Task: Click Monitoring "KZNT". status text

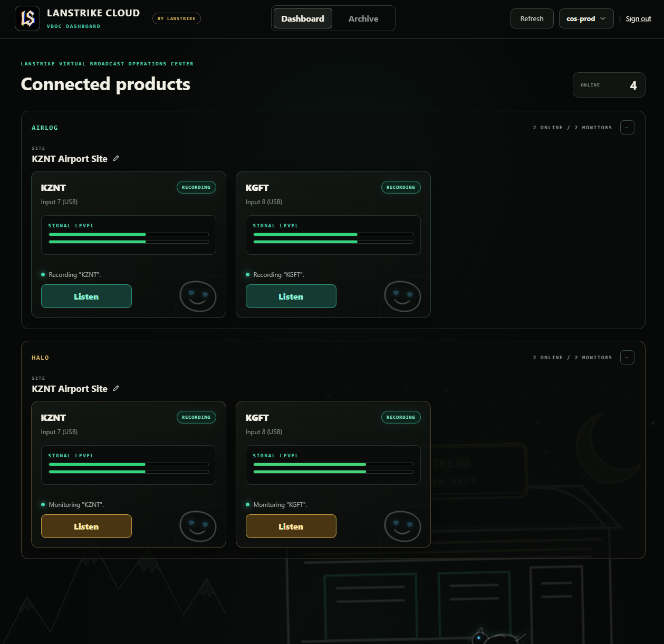Action: point(76,505)
